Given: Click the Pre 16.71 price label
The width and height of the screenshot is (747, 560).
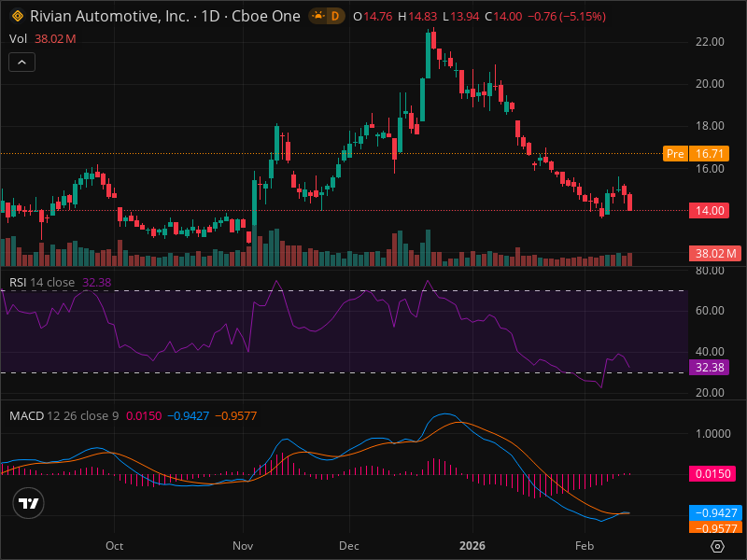Looking at the screenshot, I should click(x=696, y=154).
